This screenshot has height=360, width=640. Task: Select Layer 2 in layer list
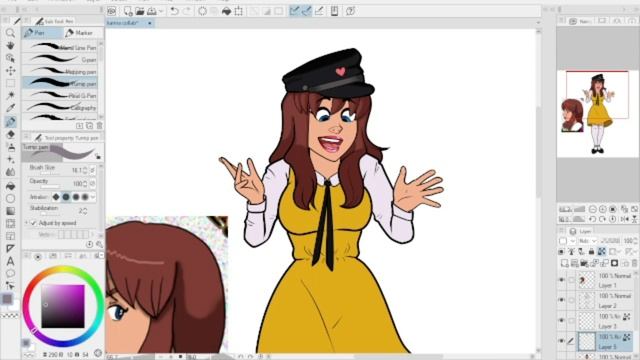(605, 300)
